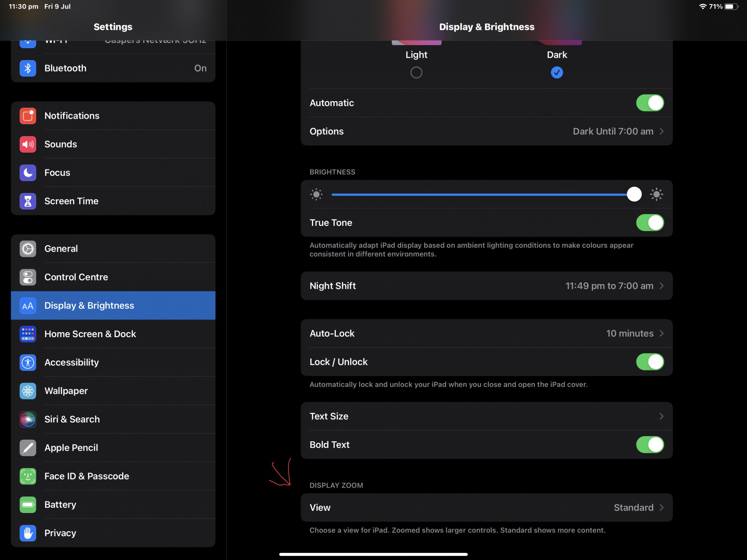
Task: Tap the Sounds speaker icon
Action: 28,144
